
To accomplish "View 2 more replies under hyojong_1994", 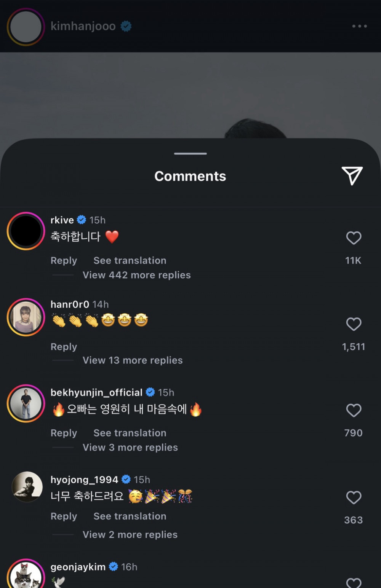I will point(130,535).
